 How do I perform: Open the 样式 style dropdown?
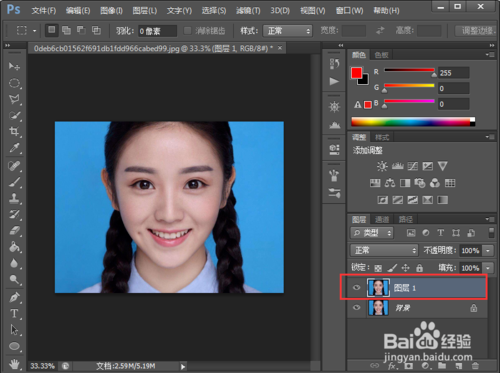[x=288, y=31]
